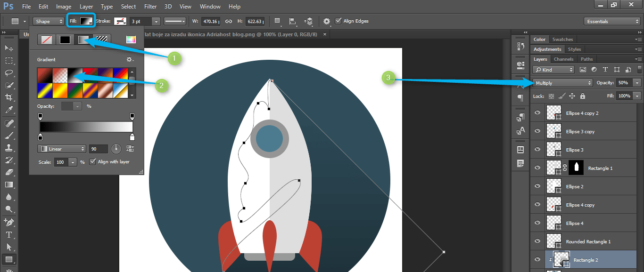644x272 pixels.
Task: Open History panel icon in dock
Action: 520,46
